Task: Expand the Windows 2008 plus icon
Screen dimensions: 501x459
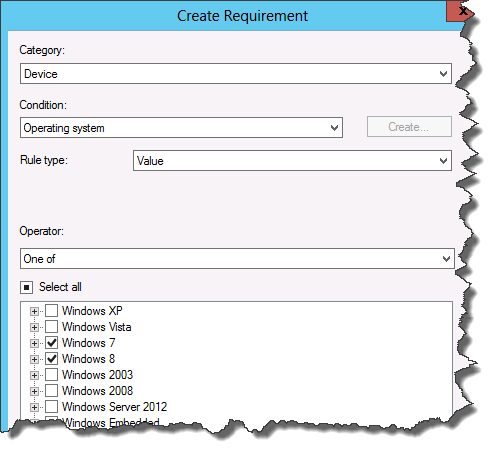Action: pos(34,391)
